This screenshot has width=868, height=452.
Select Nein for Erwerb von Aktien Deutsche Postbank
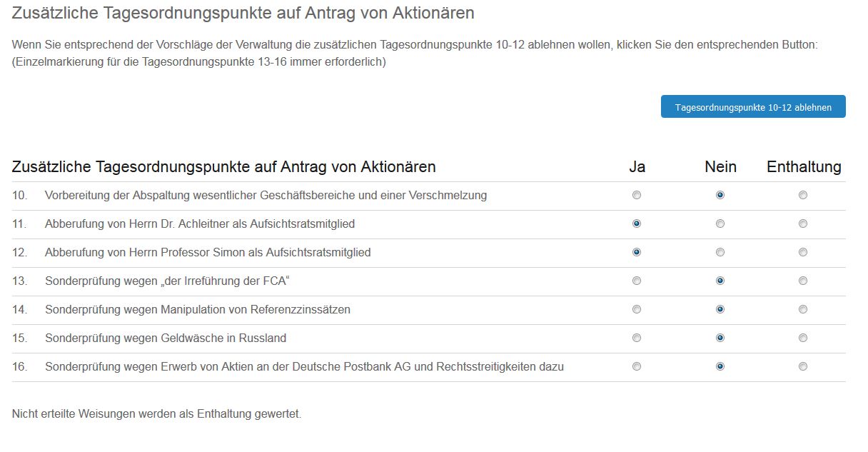[720, 366]
